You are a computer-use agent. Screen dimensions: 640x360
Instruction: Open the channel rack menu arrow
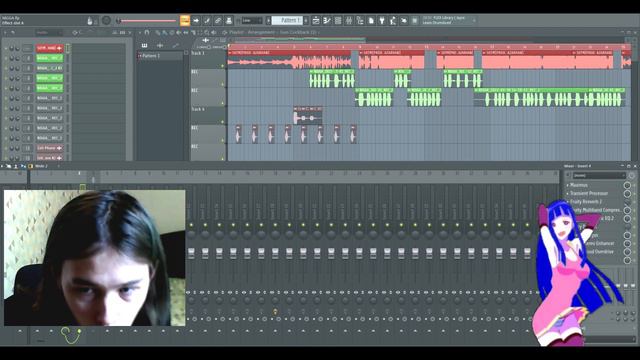click(x=6, y=33)
